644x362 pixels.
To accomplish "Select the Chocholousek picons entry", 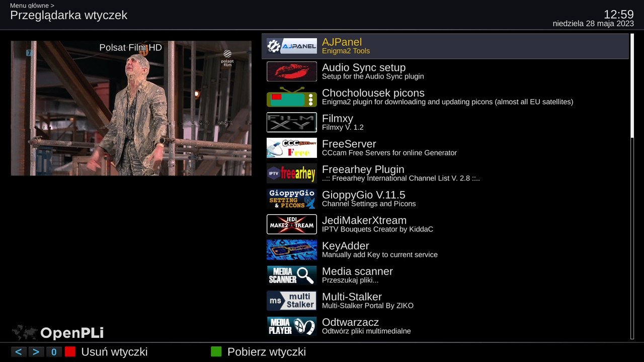I will (x=445, y=97).
